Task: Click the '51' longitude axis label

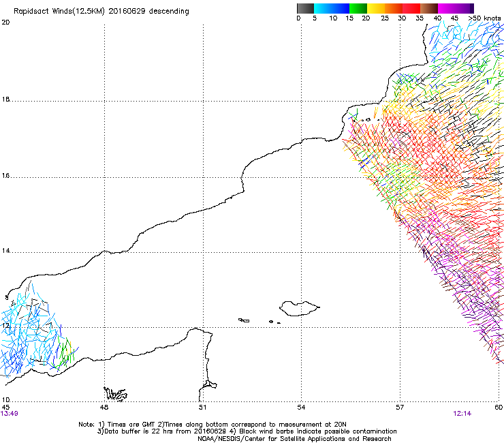Action: pos(202,408)
